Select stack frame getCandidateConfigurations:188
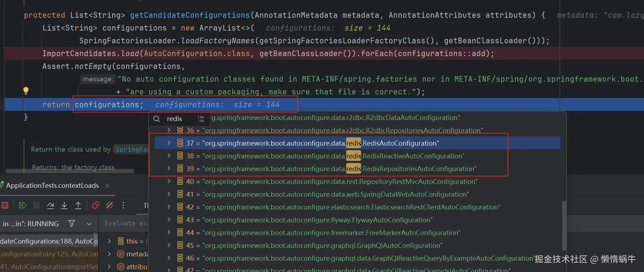The image size is (644, 272). click(x=49, y=241)
